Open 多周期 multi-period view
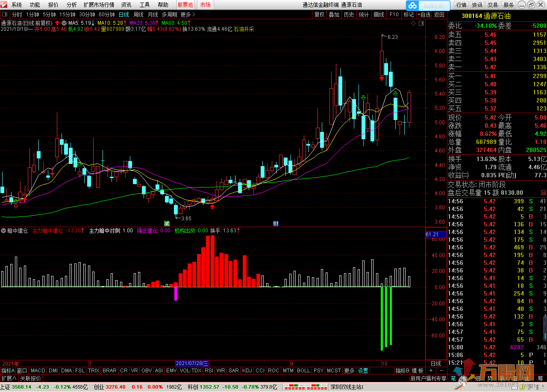Image resolution: width=547 pixels, height=392 pixels. (169, 15)
